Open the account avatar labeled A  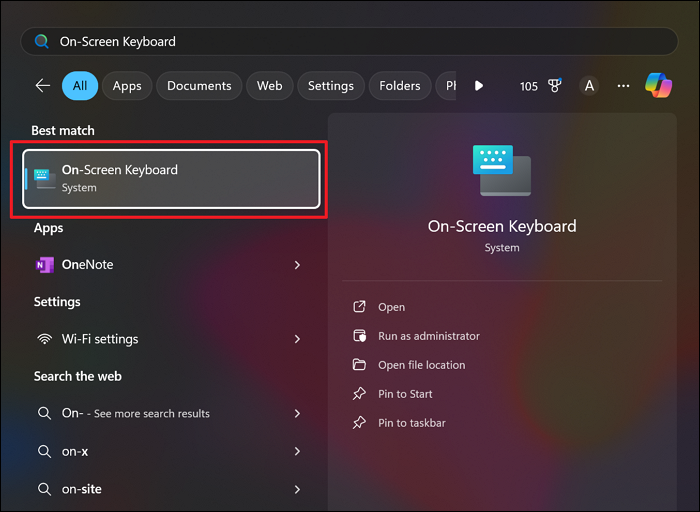(x=589, y=86)
